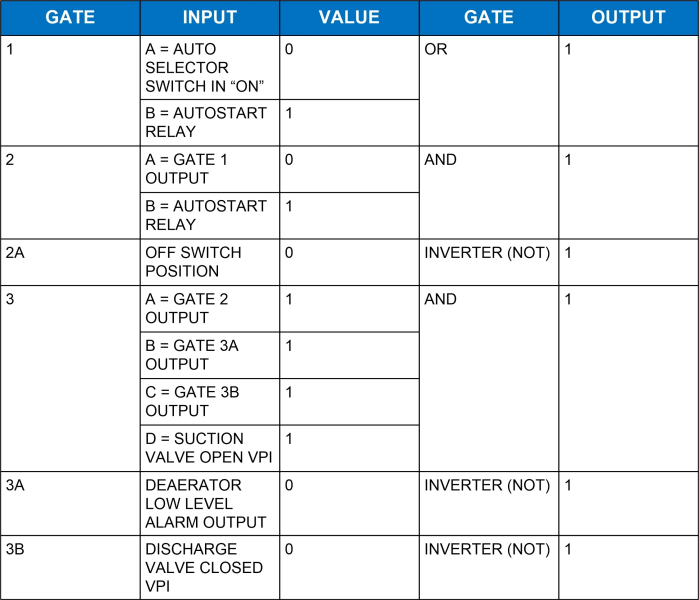The height and width of the screenshot is (600, 699).
Task: Click the INPUT column header
Action: (210, 18)
